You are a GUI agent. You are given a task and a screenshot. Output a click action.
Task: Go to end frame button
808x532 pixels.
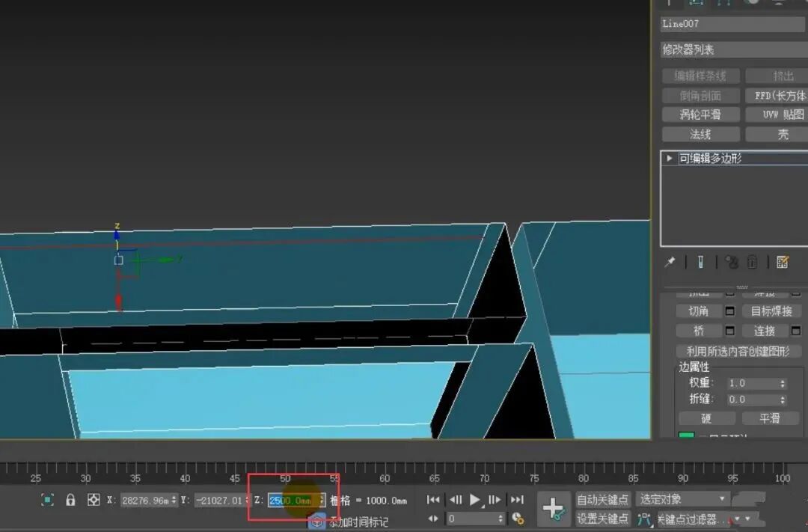click(517, 499)
